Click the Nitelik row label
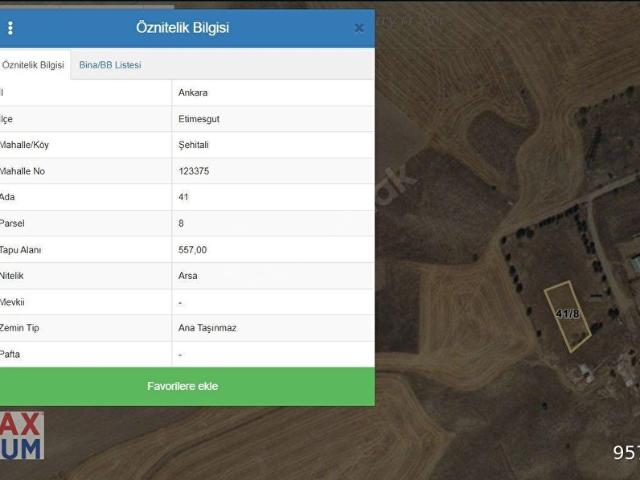The image size is (640, 480). (12, 276)
